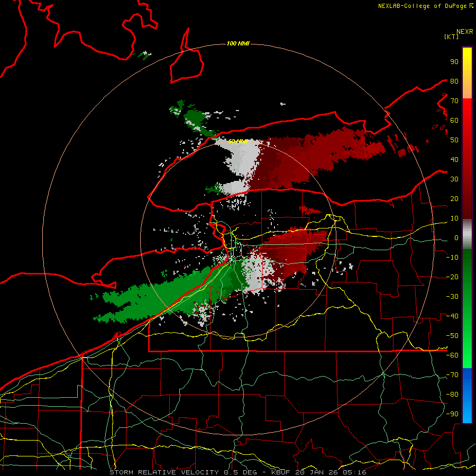Click the -20 value on the velocity scale

tap(452, 277)
